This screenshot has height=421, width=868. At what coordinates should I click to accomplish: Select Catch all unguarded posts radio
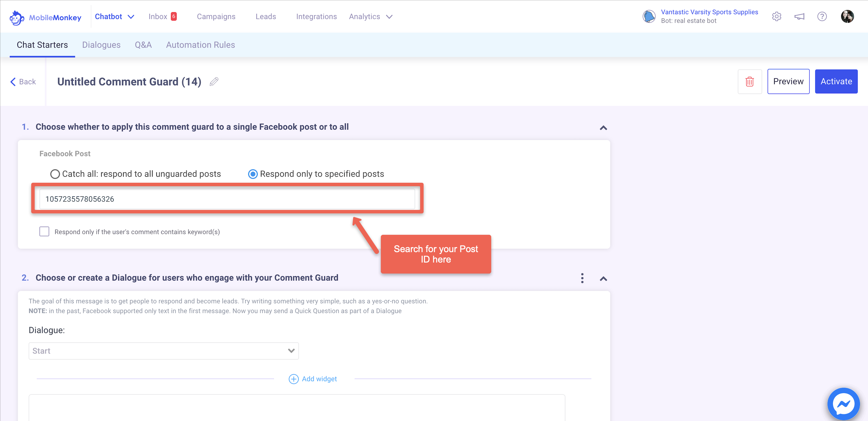pos(55,174)
